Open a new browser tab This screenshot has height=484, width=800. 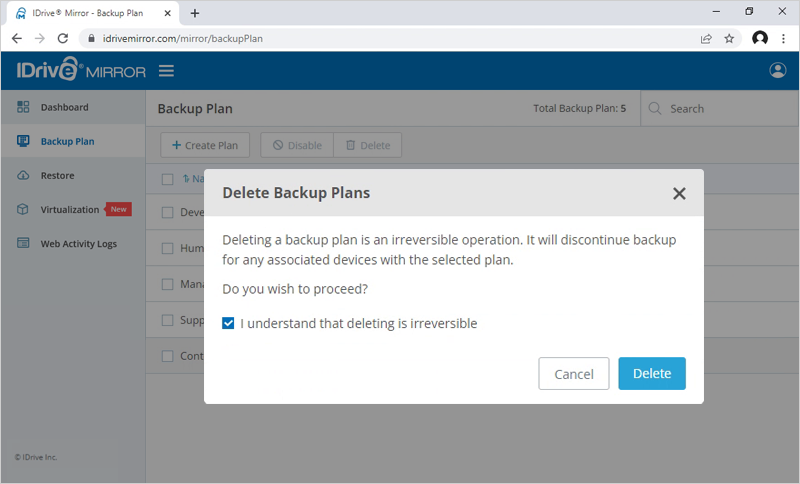pyautogui.click(x=195, y=13)
